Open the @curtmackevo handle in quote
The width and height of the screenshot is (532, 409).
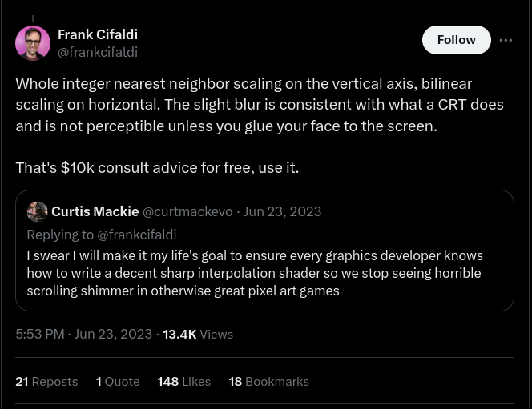click(x=187, y=211)
